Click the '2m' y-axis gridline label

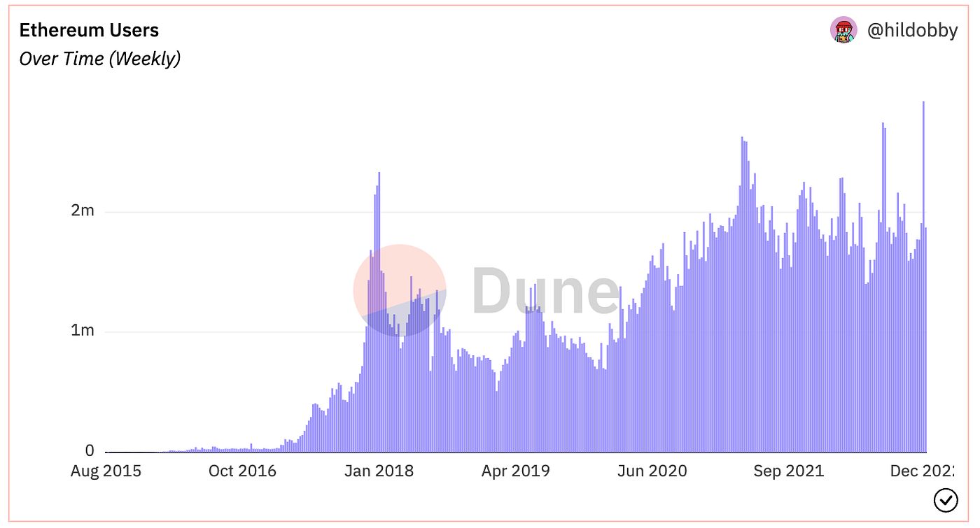(x=83, y=211)
